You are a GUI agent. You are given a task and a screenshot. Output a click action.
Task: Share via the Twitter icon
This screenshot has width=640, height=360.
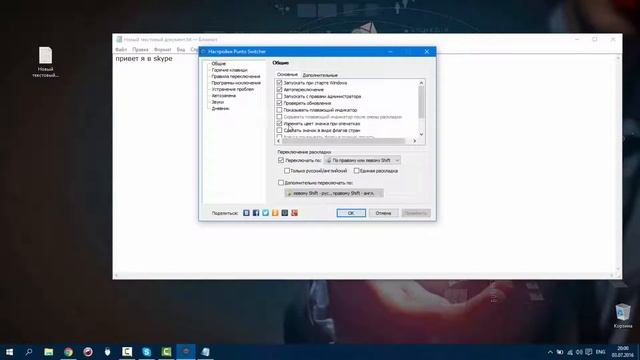pos(265,213)
